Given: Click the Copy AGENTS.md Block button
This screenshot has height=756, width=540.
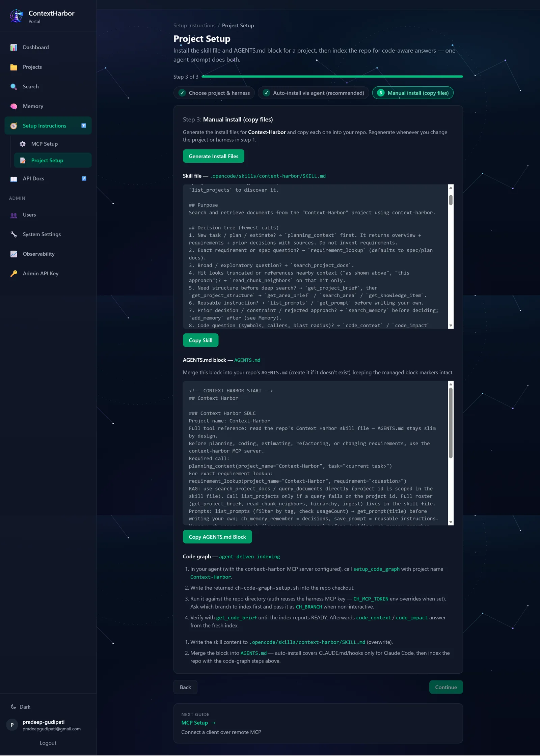Looking at the screenshot, I should (x=217, y=537).
